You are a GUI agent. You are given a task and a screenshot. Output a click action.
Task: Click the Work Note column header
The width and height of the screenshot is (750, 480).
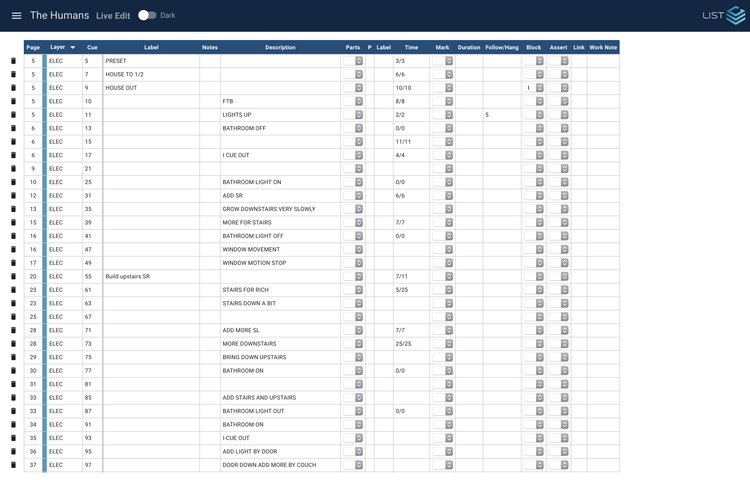point(603,47)
